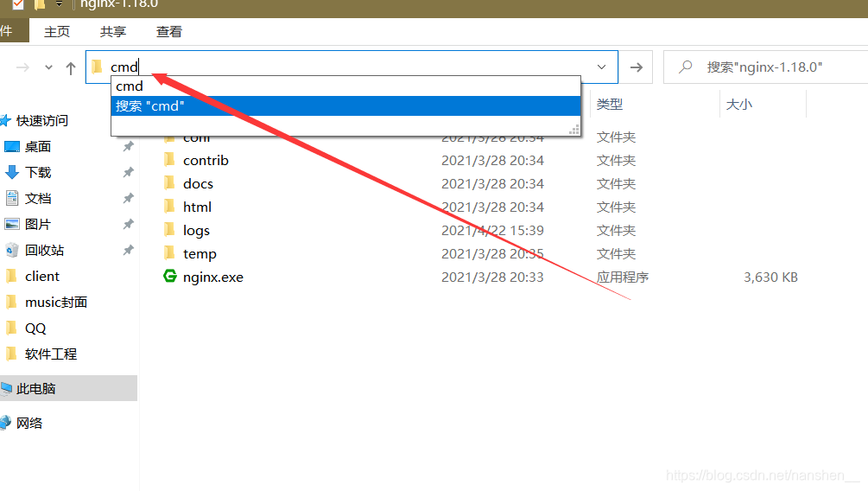
Task: Click the temp folder name
Action: (x=200, y=254)
